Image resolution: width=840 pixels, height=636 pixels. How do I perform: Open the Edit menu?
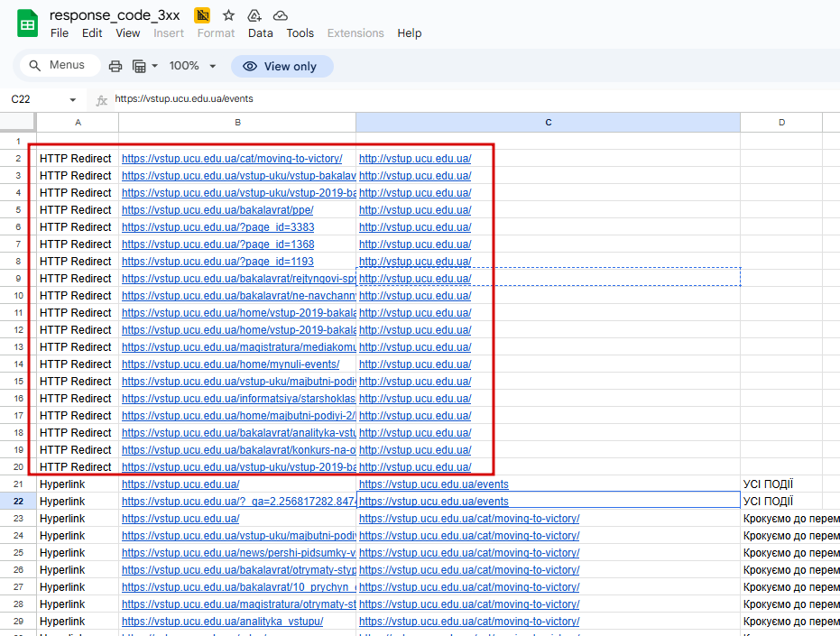[92, 33]
